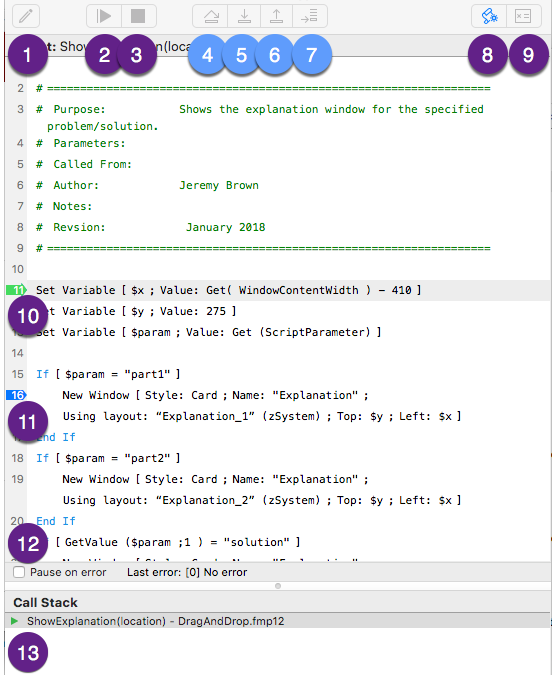Image resolution: width=552 pixels, height=675 pixels.
Task: Click line number 19 in the gutter
Action: [x=17, y=479]
